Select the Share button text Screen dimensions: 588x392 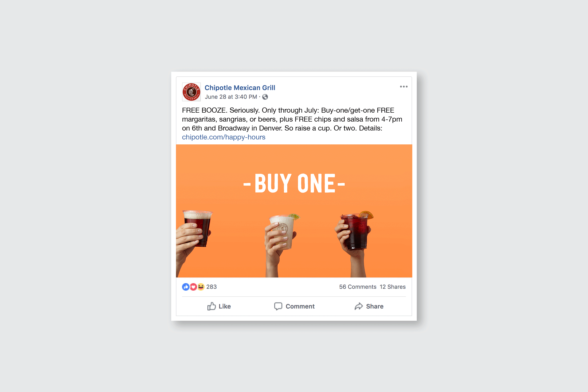click(x=374, y=306)
